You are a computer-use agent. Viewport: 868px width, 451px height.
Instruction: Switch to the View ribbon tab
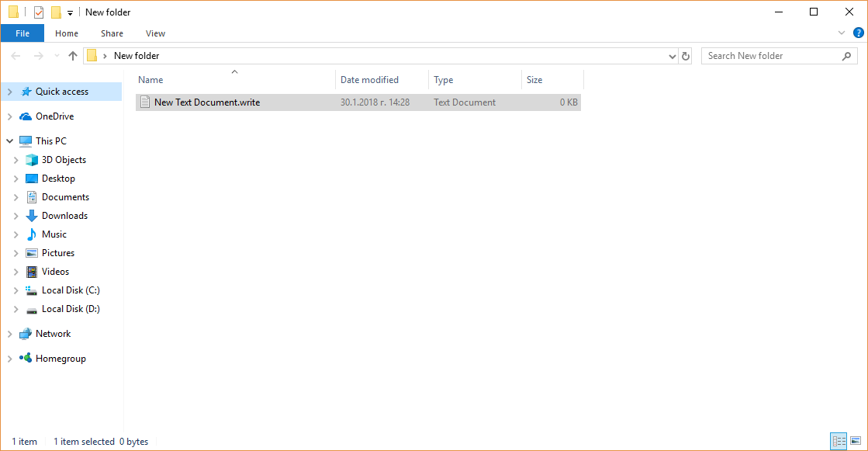[x=155, y=33]
